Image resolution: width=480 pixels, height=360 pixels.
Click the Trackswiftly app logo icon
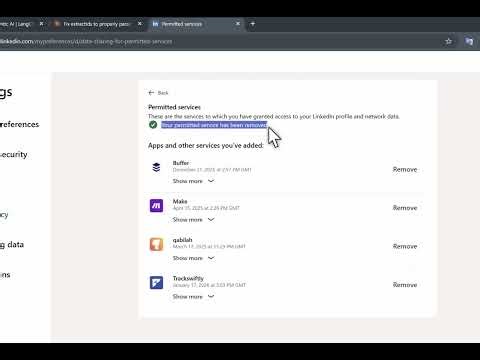[156, 283]
